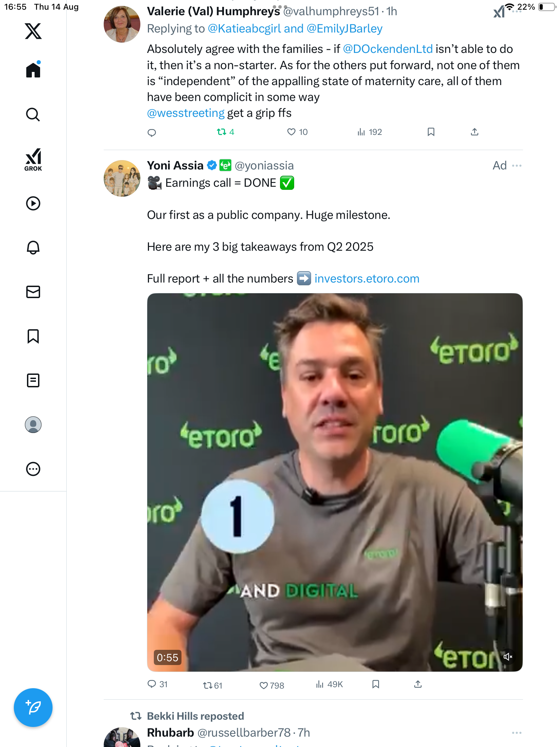
Task: Open the more options menu on Rhubarb's post
Action: (x=517, y=733)
